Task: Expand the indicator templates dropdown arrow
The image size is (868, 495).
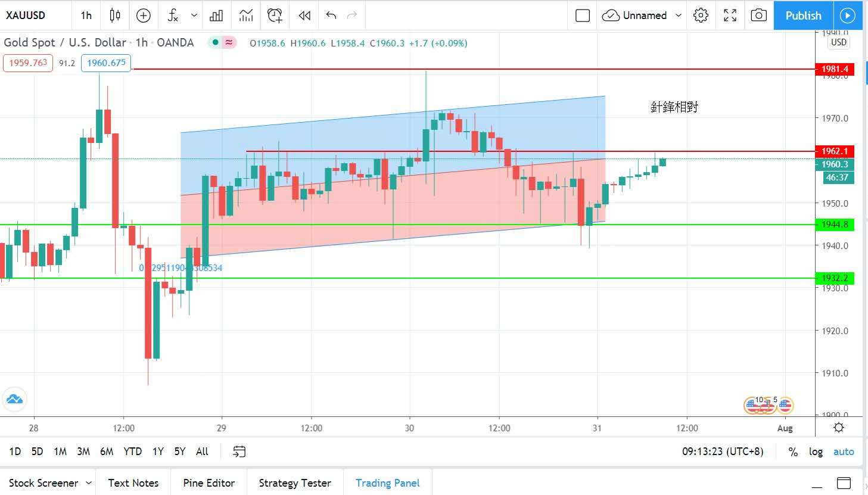Action: coord(194,15)
